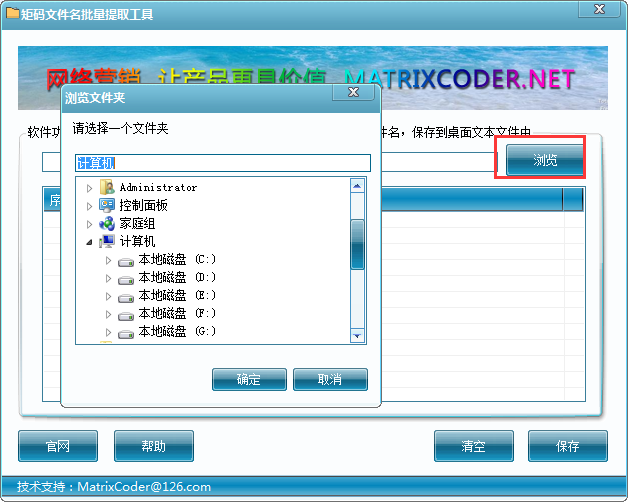Collapse the 计算机 tree node
The width and height of the screenshot is (628, 502).
89,242
